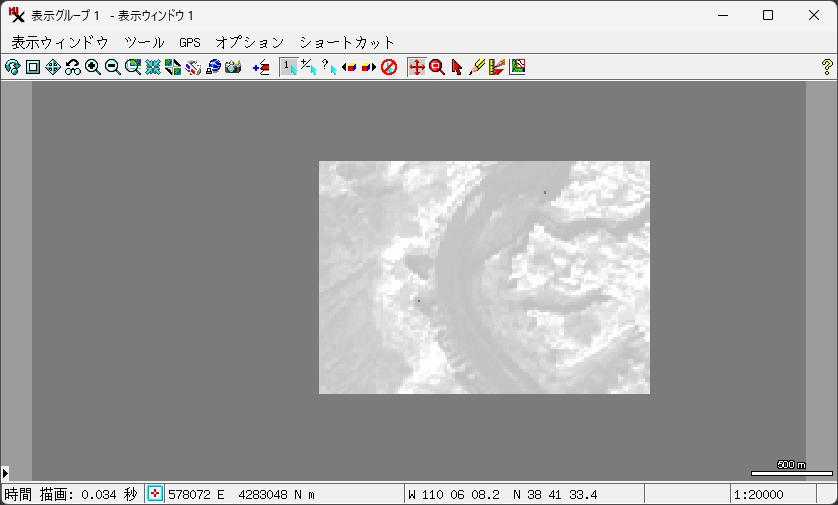Open the ツール menu
The height and width of the screenshot is (505, 838).
[144, 42]
